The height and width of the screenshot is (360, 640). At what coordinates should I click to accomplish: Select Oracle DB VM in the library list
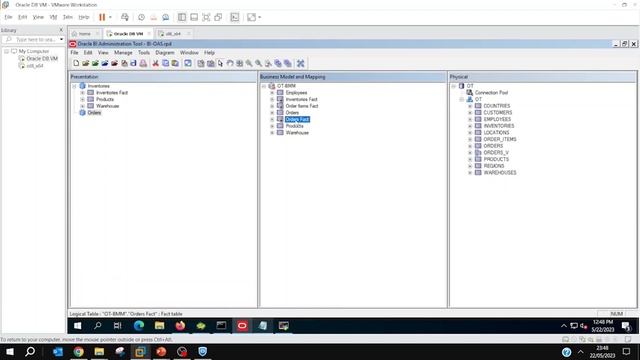pos(42,58)
